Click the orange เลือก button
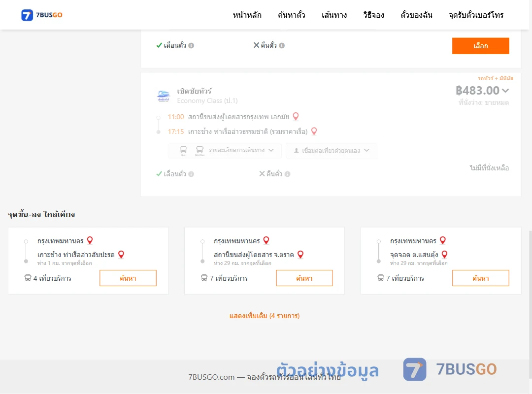 click(480, 46)
